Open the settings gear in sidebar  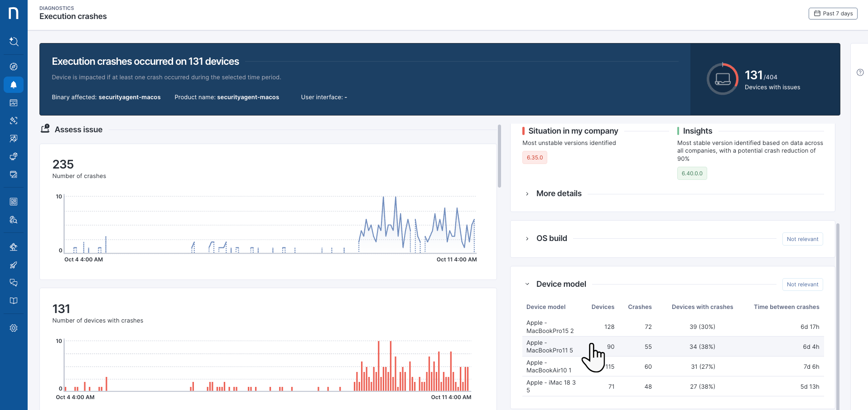pos(14,328)
